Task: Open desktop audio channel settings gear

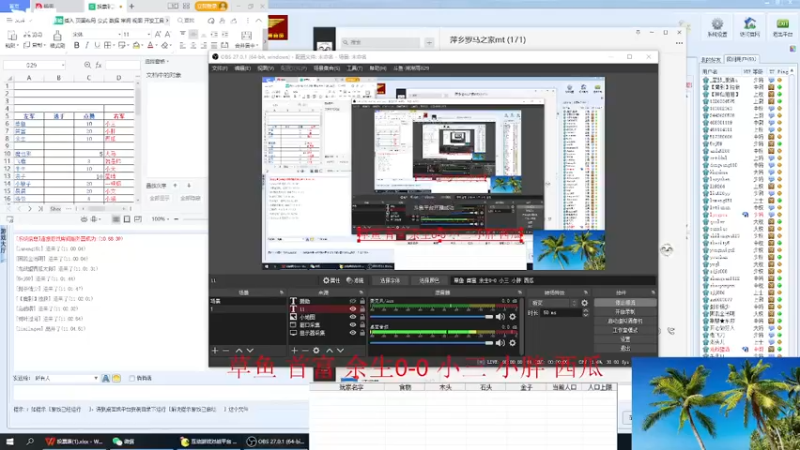Action: pos(513,343)
